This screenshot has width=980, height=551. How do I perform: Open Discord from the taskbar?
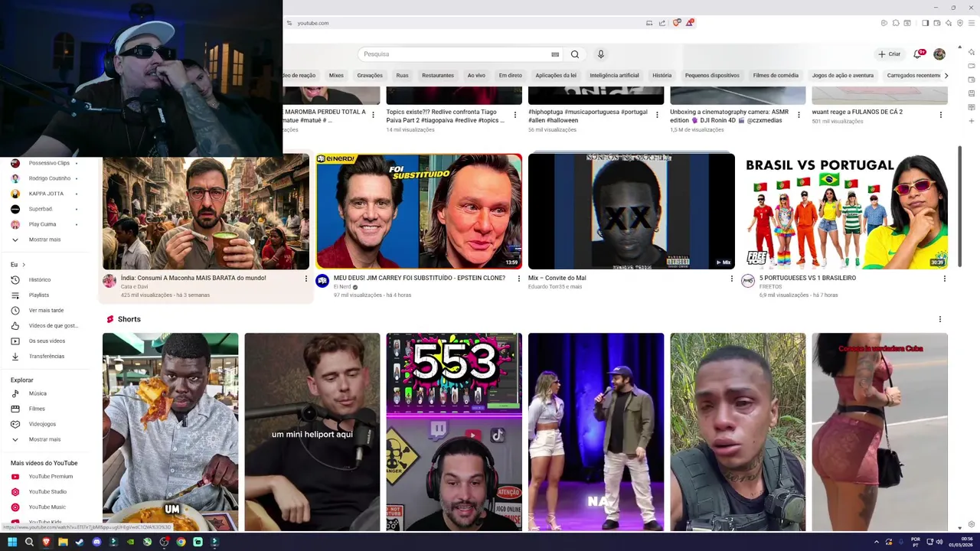pyautogui.click(x=96, y=542)
